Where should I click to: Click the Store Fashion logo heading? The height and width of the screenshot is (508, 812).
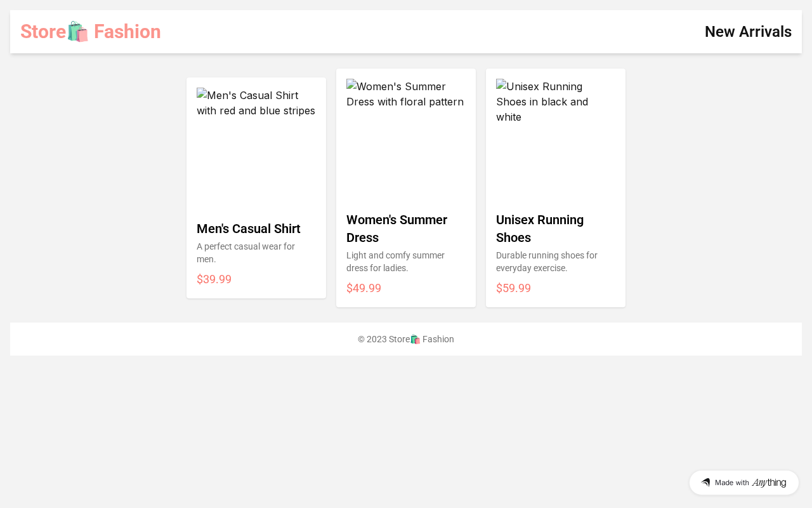coord(91,32)
